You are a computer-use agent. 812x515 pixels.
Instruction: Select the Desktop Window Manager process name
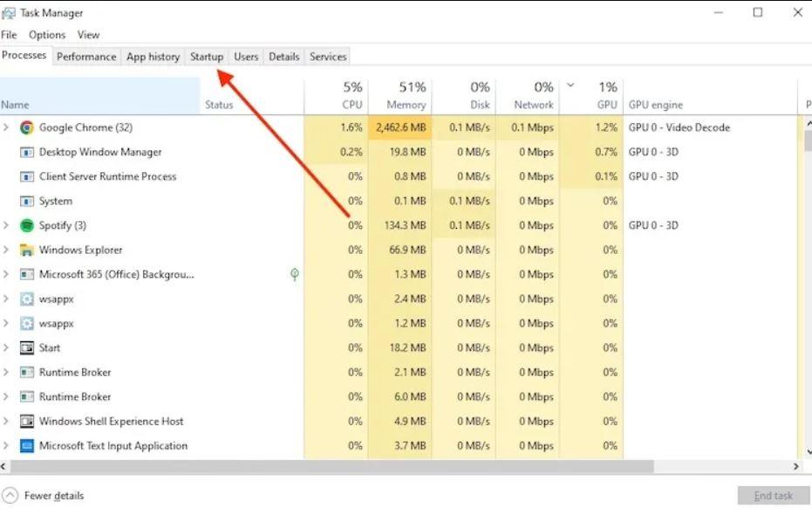(100, 153)
